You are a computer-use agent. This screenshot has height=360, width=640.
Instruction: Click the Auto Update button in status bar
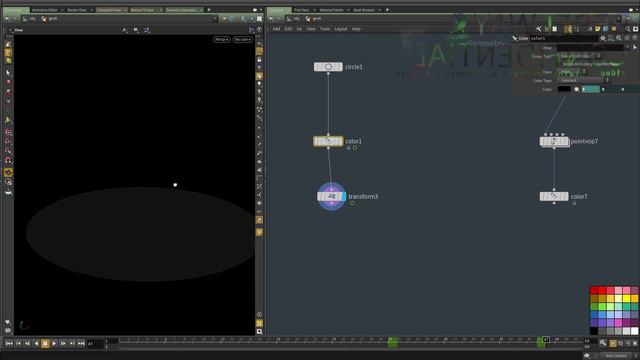tap(616, 356)
